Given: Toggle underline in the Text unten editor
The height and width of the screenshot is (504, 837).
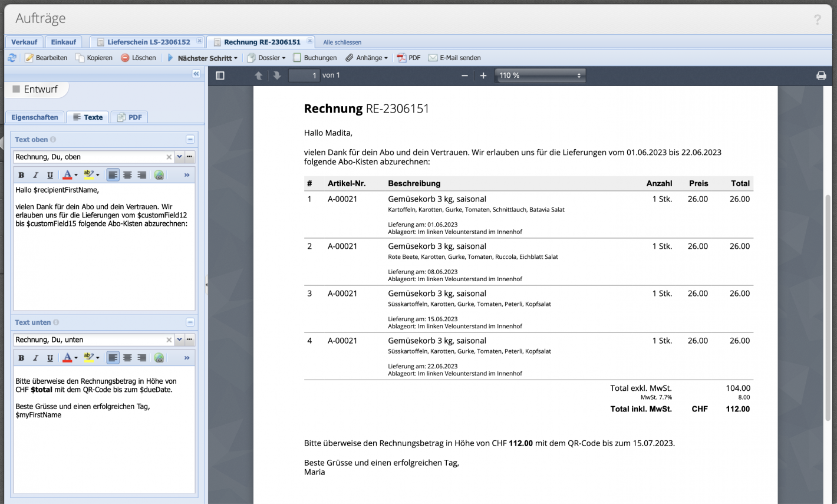Looking at the screenshot, I should pos(50,357).
